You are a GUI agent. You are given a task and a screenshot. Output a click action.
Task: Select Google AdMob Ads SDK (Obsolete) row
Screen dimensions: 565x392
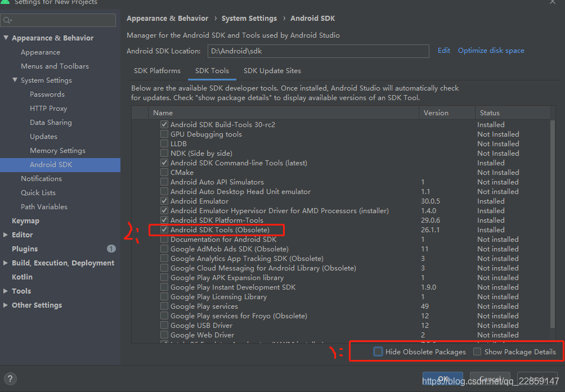341,249
